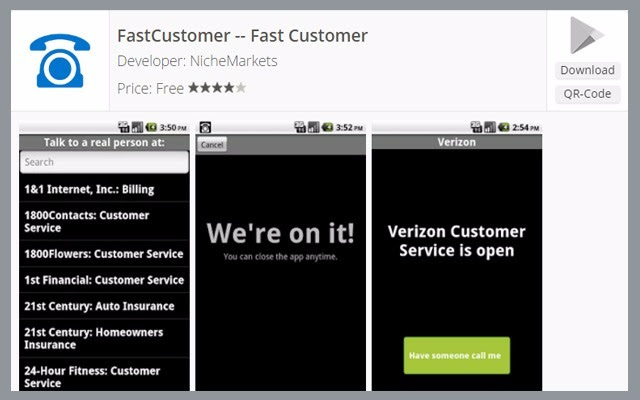Click the Developer: NicheMarkets text
The image size is (640, 400).
point(197,61)
